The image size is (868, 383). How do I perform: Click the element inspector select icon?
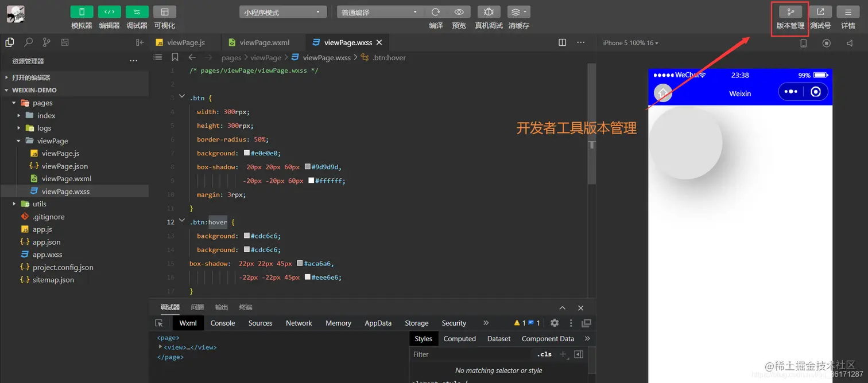pyautogui.click(x=160, y=323)
